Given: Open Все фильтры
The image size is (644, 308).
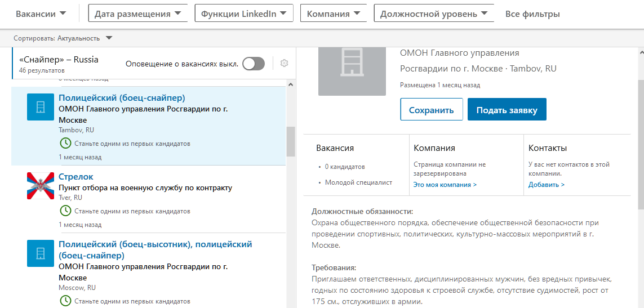Looking at the screenshot, I should [532, 14].
